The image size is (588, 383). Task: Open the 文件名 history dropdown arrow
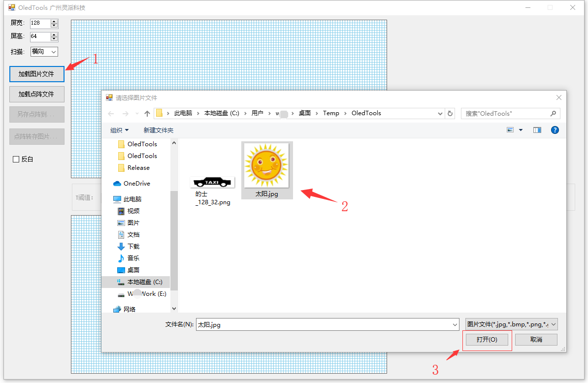pyautogui.click(x=455, y=324)
